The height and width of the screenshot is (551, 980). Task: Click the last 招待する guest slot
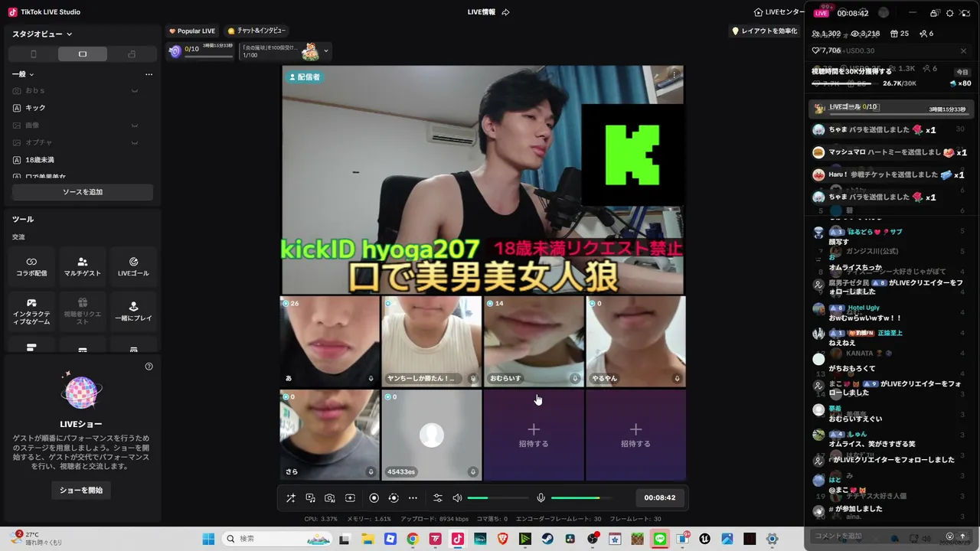click(x=635, y=435)
